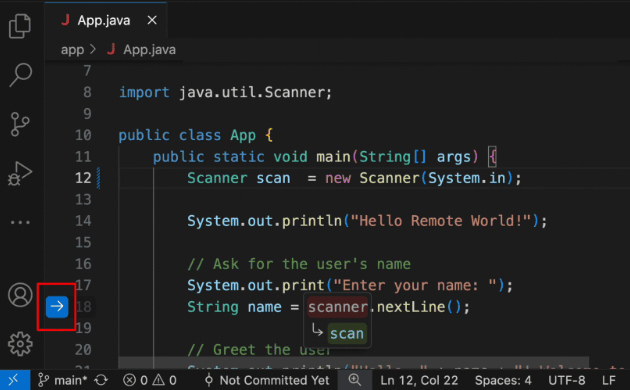Click the highlighted scanner identifier on line 18
This screenshot has width=630, height=390.
338,307
